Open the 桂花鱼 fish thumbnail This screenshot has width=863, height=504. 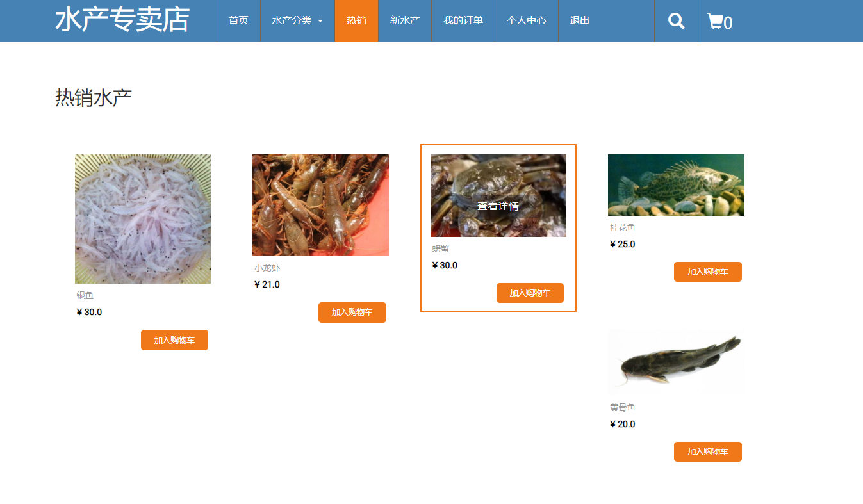pyautogui.click(x=676, y=185)
